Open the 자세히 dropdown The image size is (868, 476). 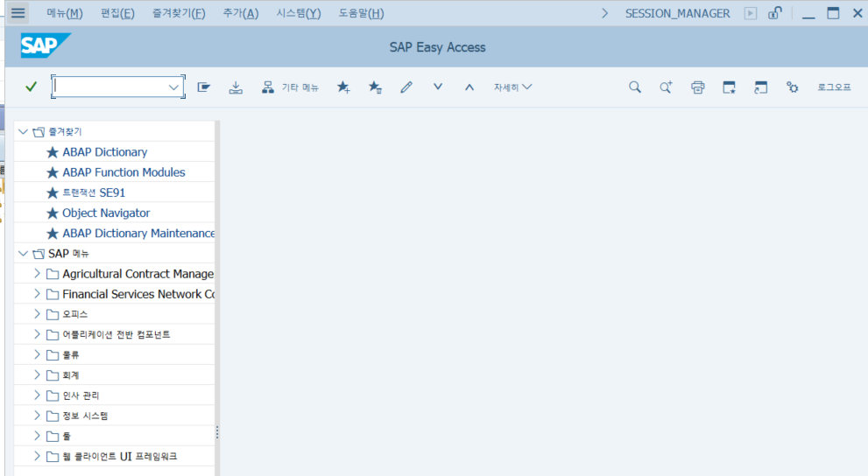512,87
